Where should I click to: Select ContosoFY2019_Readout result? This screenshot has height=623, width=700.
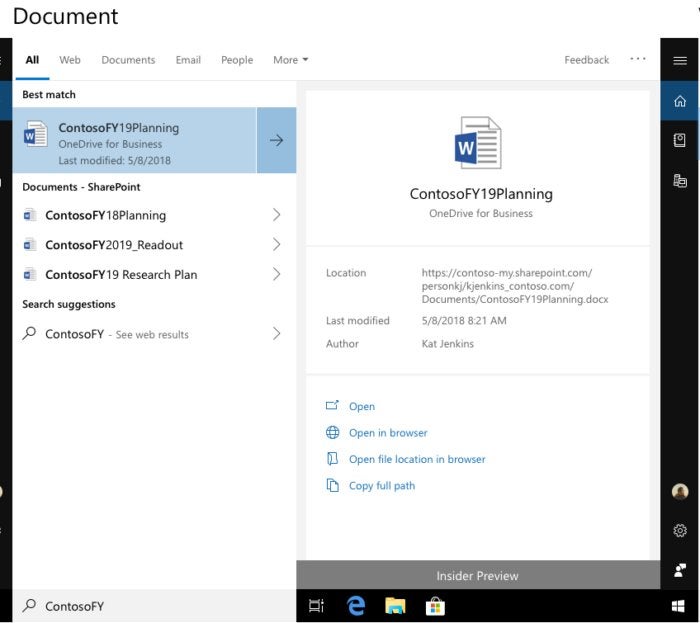click(154, 245)
